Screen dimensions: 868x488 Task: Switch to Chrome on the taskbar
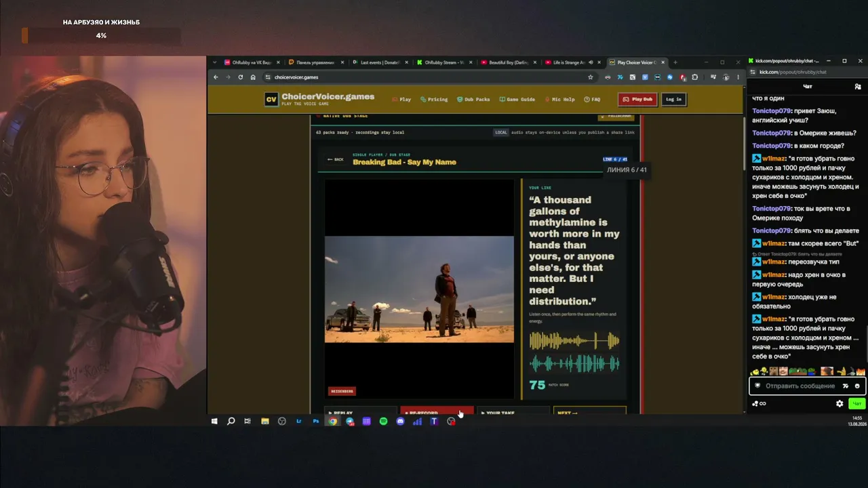click(x=332, y=422)
